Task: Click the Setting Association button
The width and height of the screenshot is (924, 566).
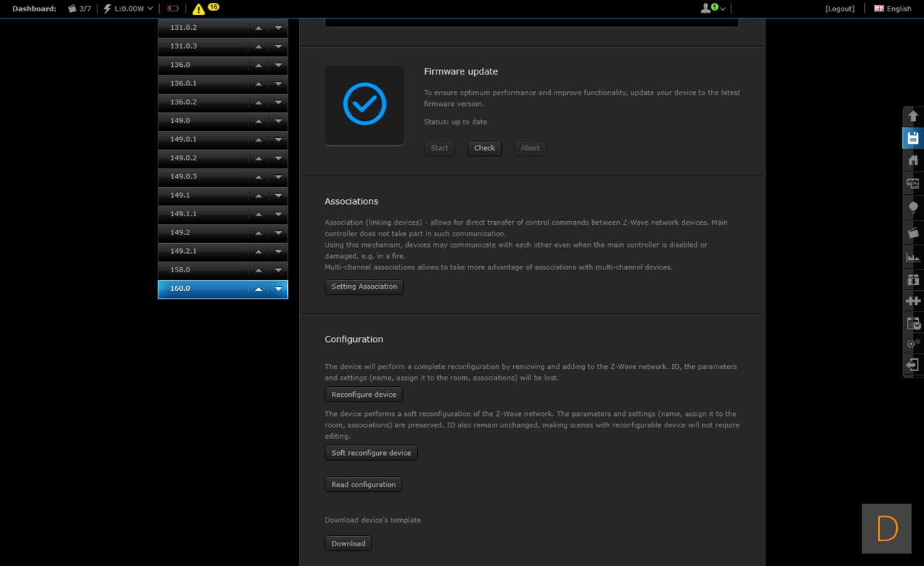Action: [364, 287]
